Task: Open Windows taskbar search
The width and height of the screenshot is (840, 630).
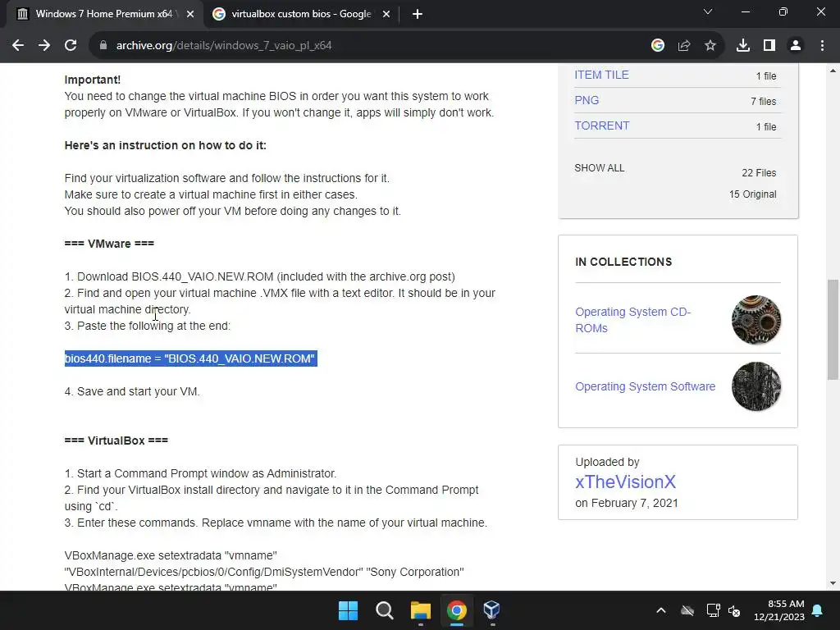Action: 384,610
